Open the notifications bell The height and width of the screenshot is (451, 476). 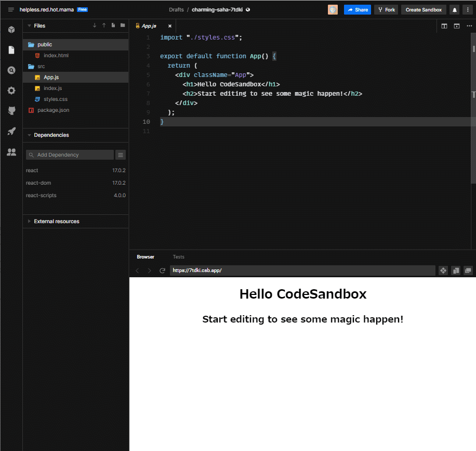[x=455, y=10]
